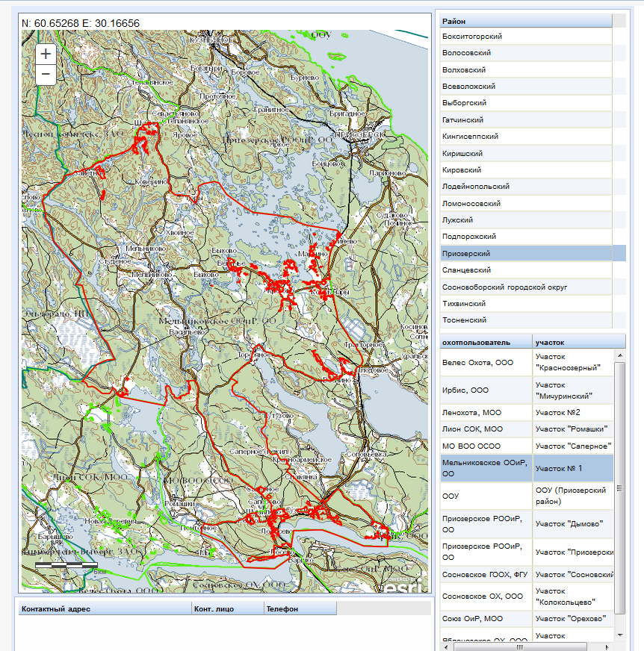644x651 pixels.
Task: Click horizontal scrollbar thumb under users list
Action: [520, 647]
